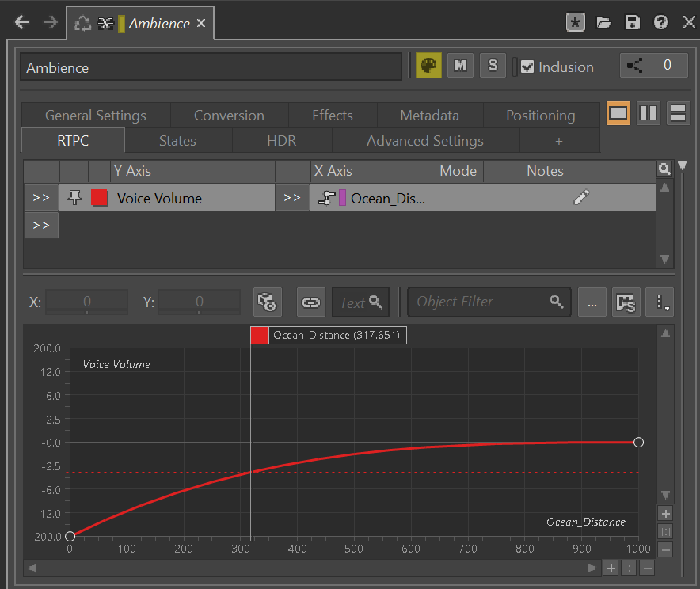Select side-by-side split layout view
The width and height of the screenshot is (700, 589).
pyautogui.click(x=649, y=113)
